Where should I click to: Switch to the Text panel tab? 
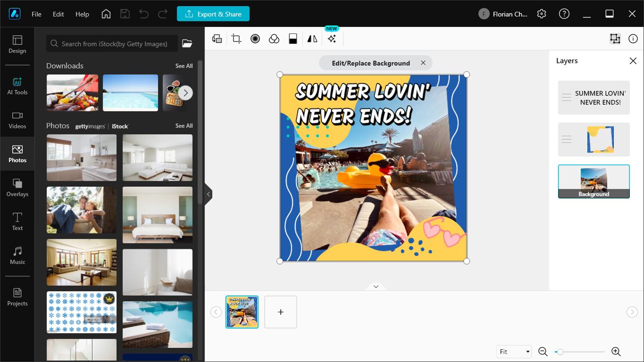coord(17,221)
